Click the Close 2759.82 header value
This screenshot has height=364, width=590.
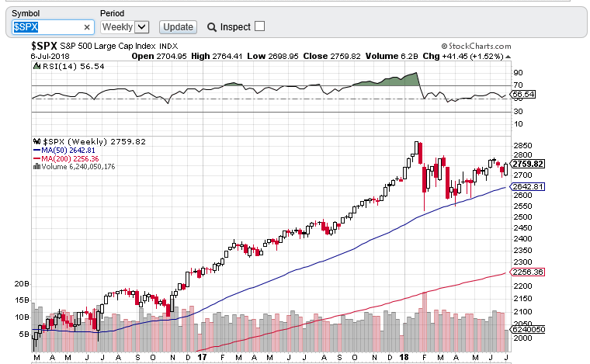click(332, 57)
